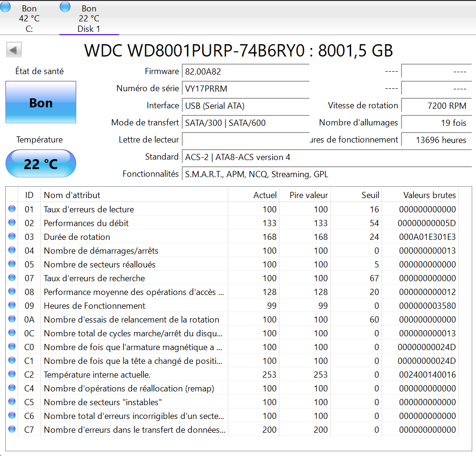Select the Température interne actuelle row

[x=232, y=374]
